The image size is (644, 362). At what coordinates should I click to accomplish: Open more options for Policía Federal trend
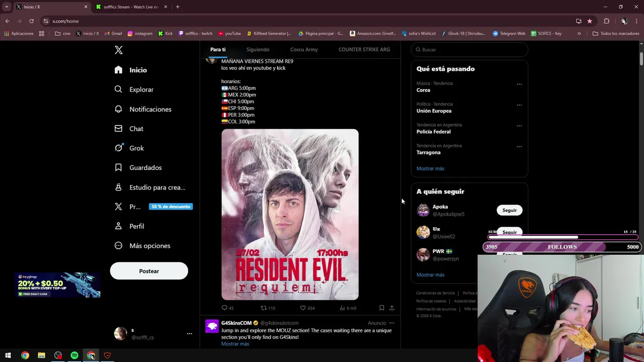pyautogui.click(x=519, y=126)
